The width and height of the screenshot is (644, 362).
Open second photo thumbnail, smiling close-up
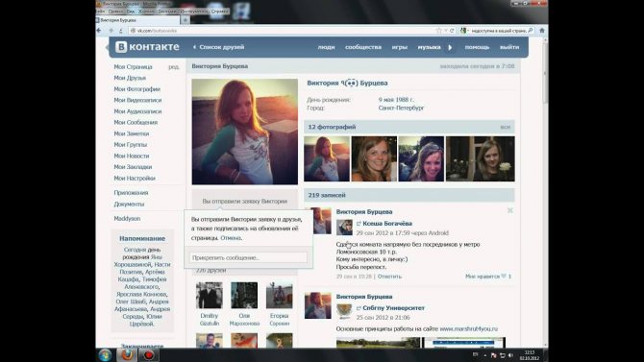coord(374,158)
